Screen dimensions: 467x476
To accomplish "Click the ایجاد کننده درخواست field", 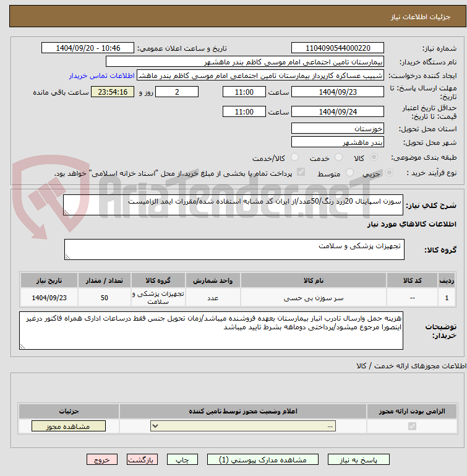I will (260, 76).
